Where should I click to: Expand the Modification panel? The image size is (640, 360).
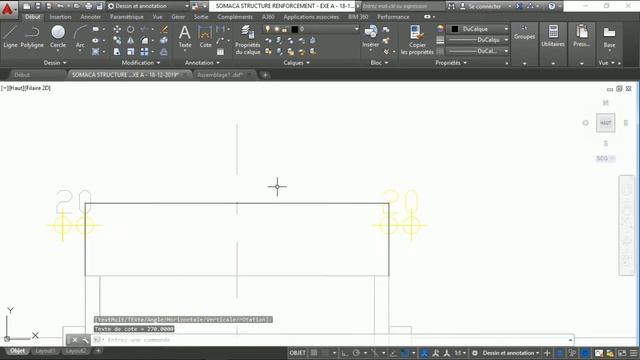click(x=141, y=62)
